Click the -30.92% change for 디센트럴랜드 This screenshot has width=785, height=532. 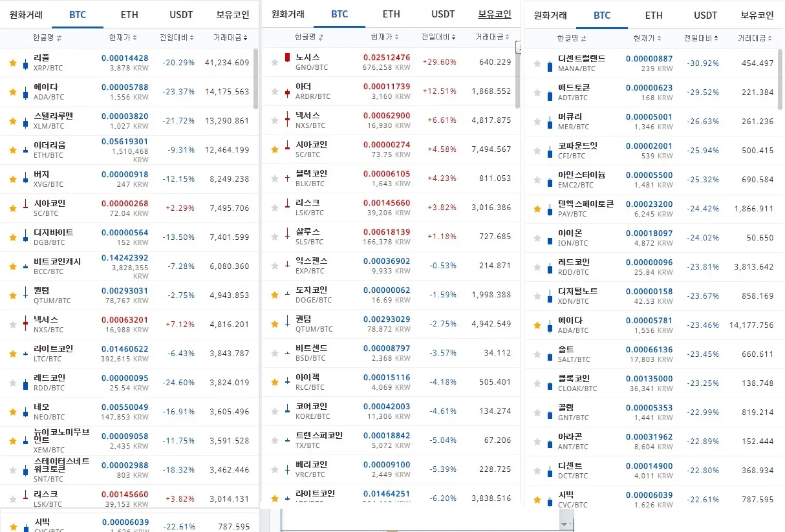click(x=703, y=63)
